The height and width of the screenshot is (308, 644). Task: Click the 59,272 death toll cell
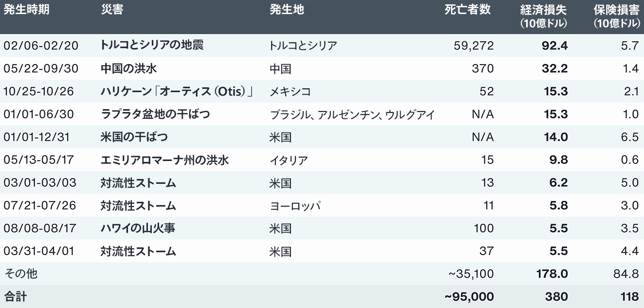click(x=474, y=46)
